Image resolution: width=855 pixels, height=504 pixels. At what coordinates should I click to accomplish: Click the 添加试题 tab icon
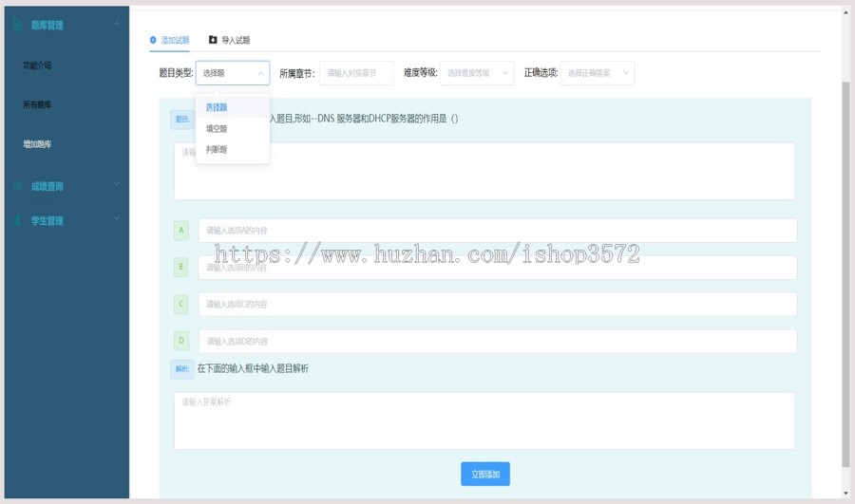click(153, 40)
